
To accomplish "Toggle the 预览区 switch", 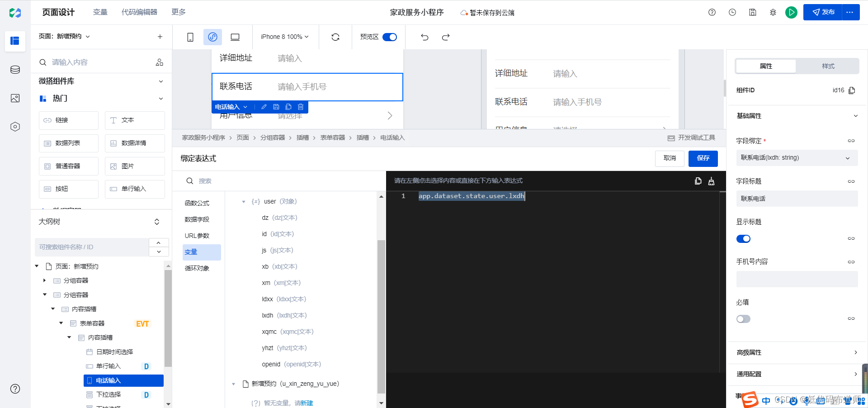I will 390,37.
